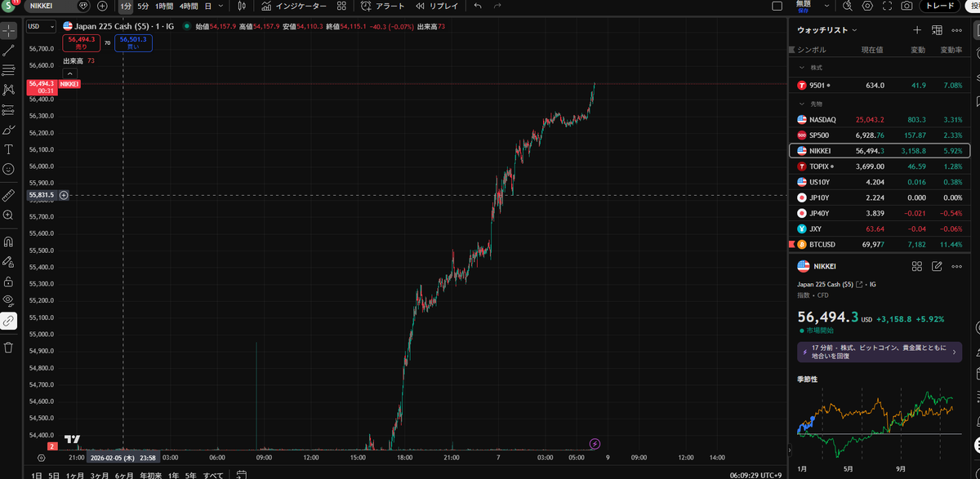Collapse the 株式 watchlist section

pos(801,68)
